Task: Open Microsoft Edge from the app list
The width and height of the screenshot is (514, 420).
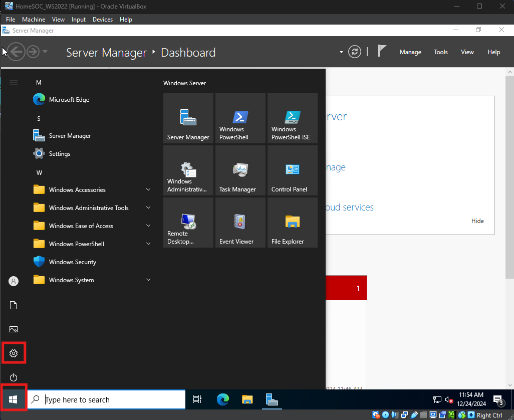Action: tap(69, 100)
